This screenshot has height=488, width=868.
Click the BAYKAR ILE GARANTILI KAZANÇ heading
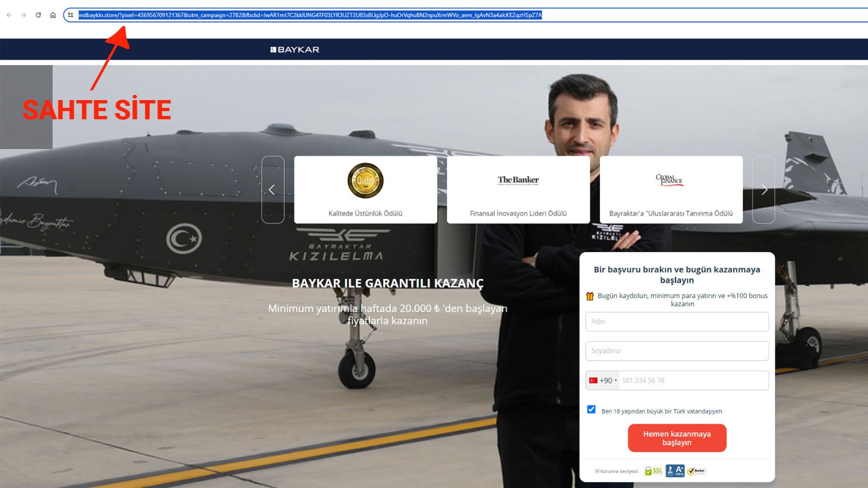point(387,283)
